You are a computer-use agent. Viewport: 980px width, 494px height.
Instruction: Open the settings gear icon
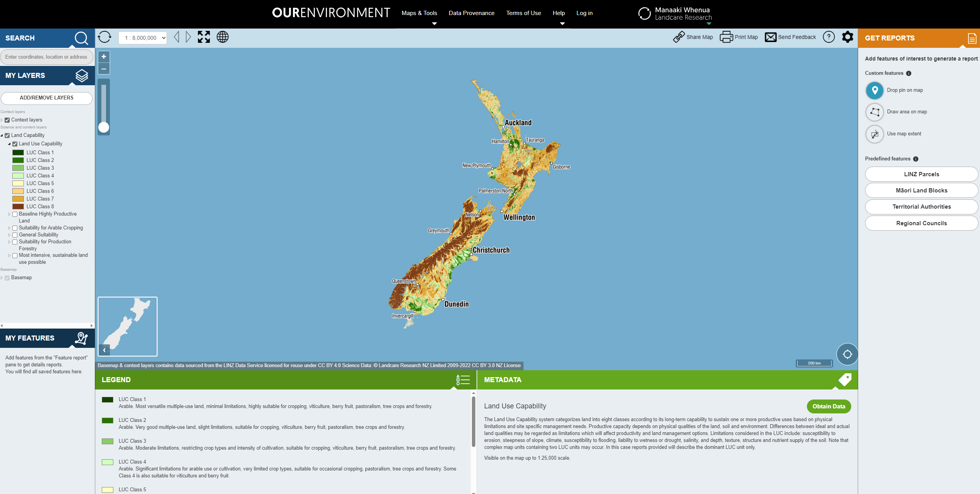847,37
